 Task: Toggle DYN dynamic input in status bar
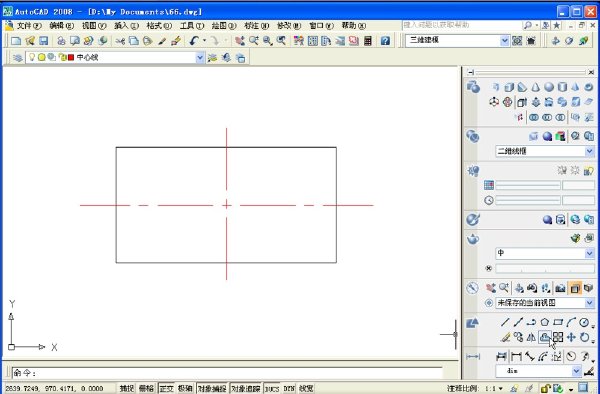(x=289, y=389)
